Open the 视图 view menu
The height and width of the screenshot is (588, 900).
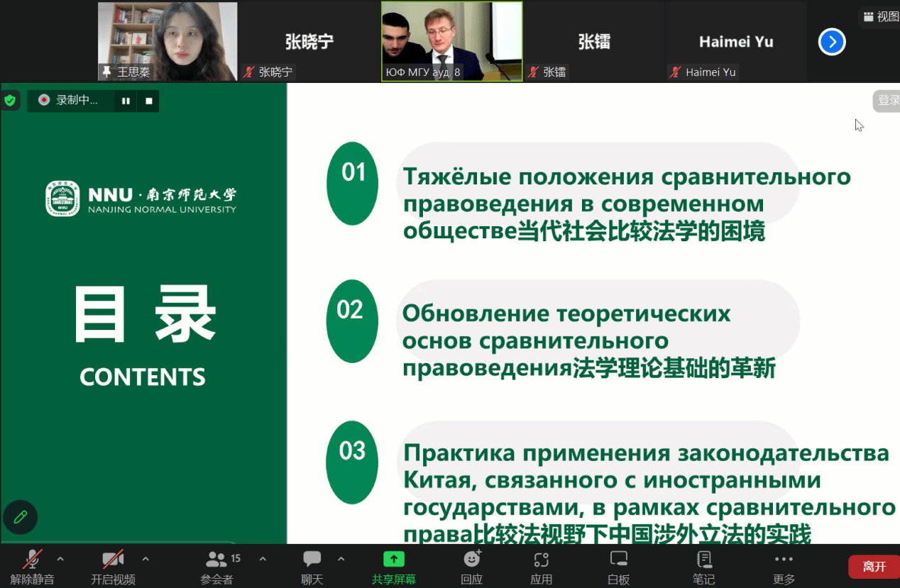pos(880,16)
